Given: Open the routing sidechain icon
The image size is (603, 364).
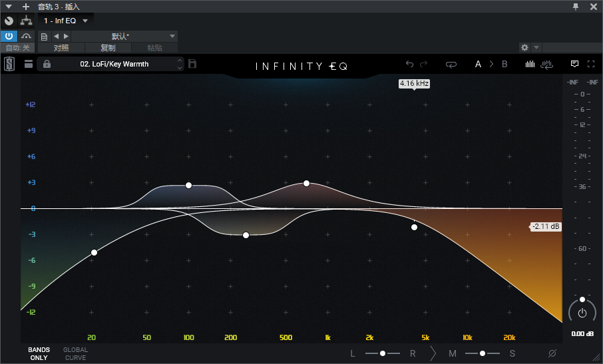Looking at the screenshot, I should pyautogui.click(x=26, y=21).
